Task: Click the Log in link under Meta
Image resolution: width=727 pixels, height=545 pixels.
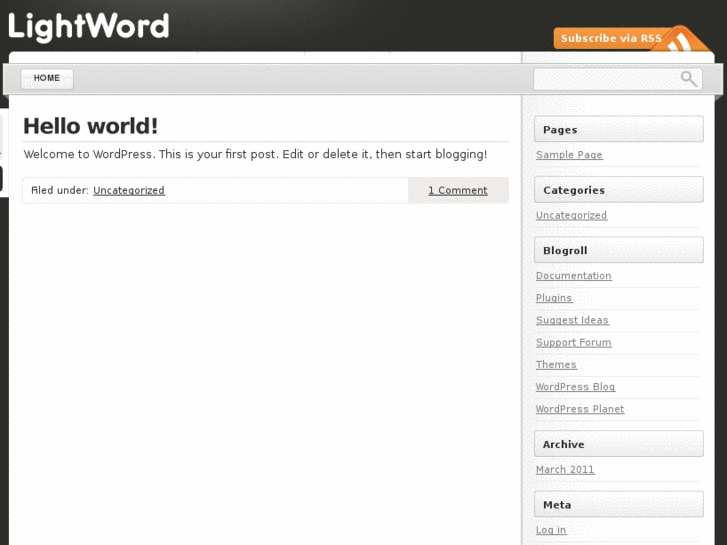Action: [551, 530]
